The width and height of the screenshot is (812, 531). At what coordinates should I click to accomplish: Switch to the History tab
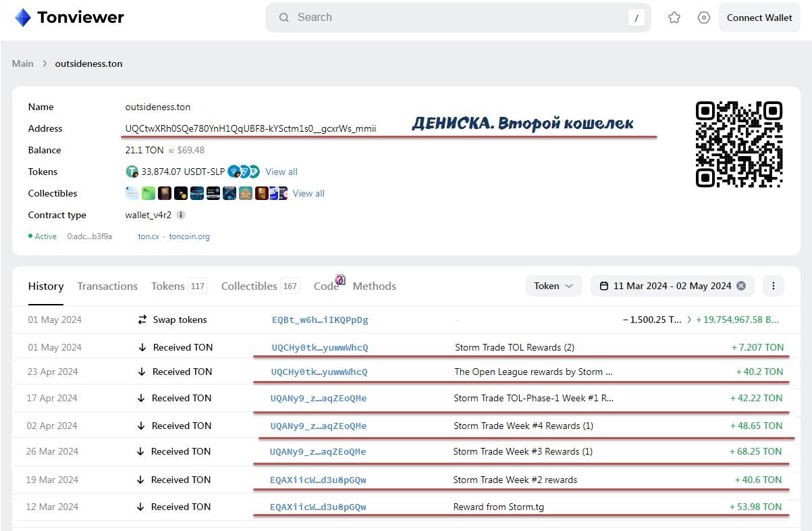pos(46,286)
